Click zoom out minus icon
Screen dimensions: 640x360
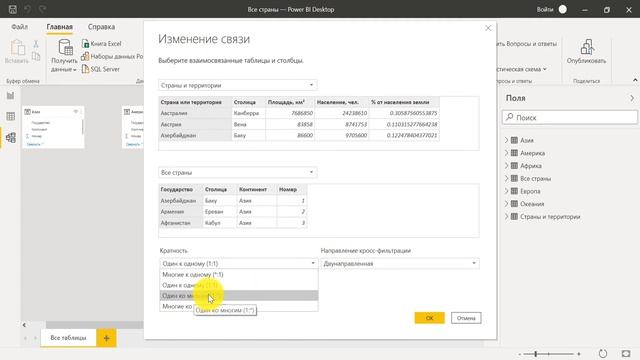[x=520, y=354]
